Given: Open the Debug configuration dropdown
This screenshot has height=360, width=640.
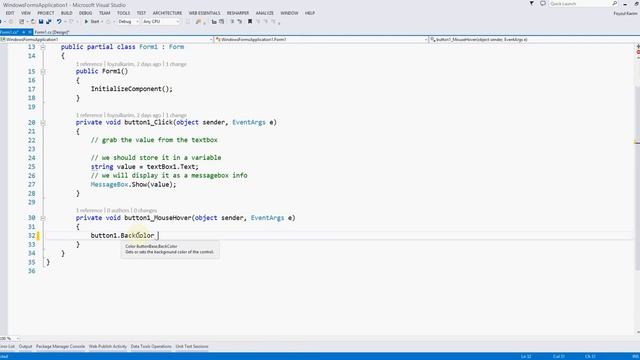Looking at the screenshot, I should [129, 22].
